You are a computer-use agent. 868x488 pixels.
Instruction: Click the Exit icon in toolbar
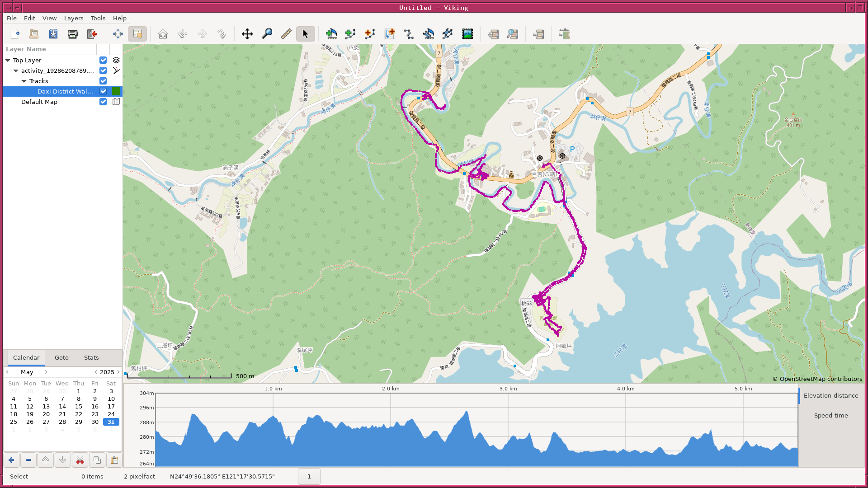(92, 34)
